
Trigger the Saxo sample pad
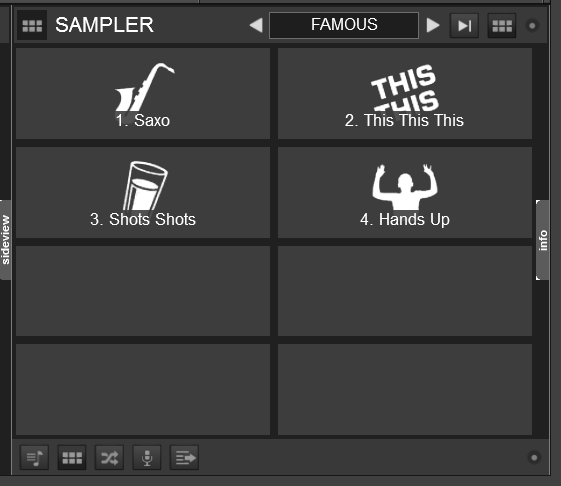coord(143,93)
